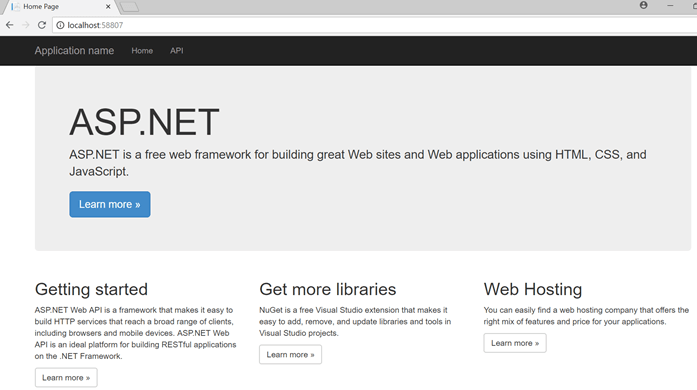
Task: Click the Getting started heading
Action: 91,289
